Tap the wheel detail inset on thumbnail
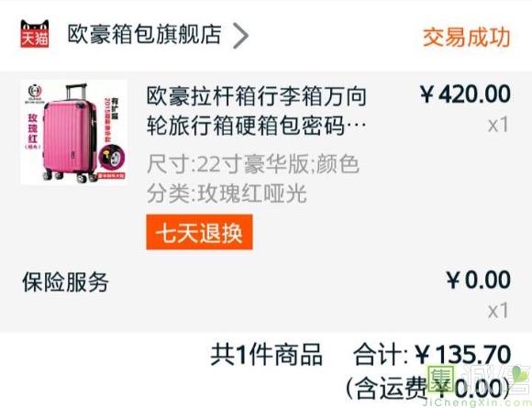Viewport: 532px width, 408px height. click(112, 158)
